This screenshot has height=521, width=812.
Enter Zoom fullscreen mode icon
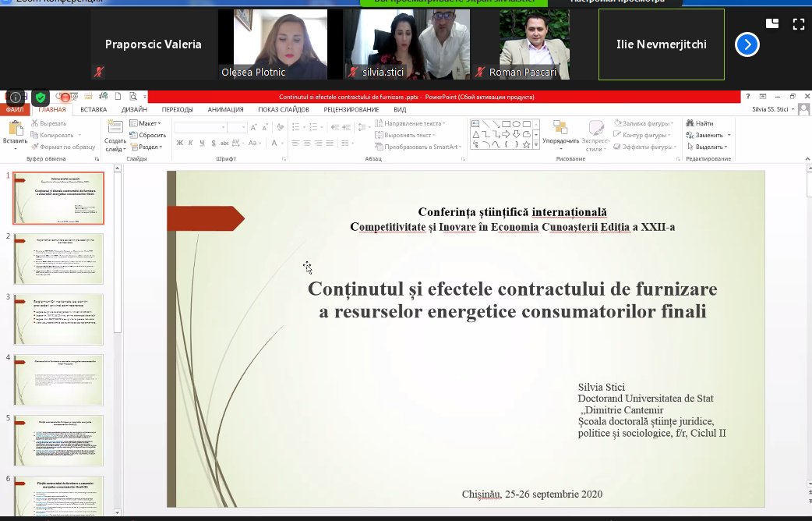click(799, 24)
